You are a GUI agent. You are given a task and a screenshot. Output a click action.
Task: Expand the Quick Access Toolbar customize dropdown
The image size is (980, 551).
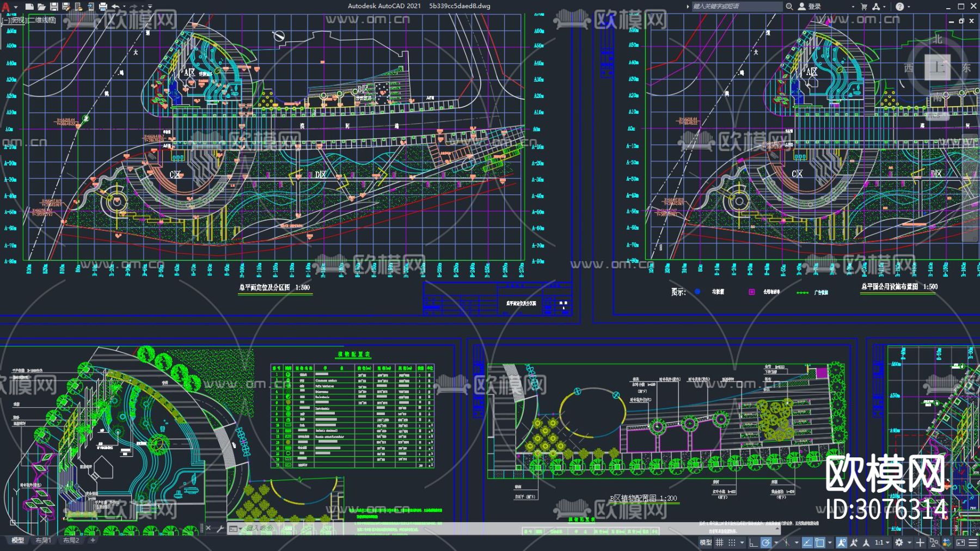150,7
